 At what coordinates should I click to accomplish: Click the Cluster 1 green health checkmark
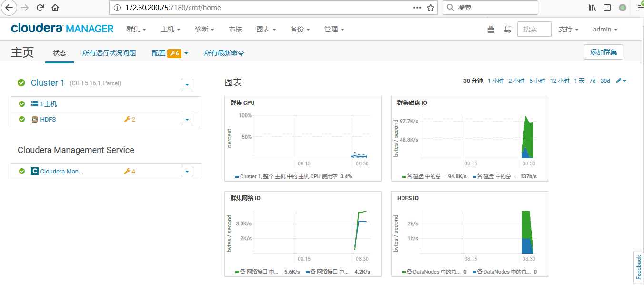[21, 83]
